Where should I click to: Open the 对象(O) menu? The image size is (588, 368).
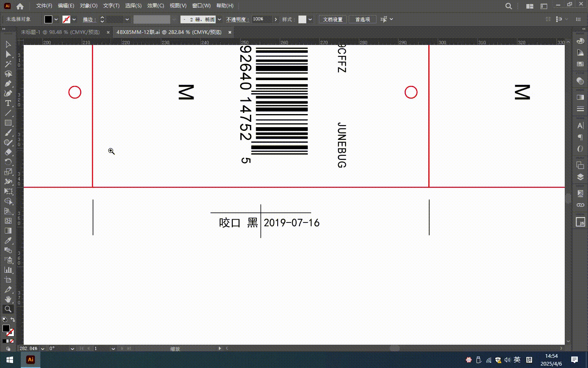point(89,6)
